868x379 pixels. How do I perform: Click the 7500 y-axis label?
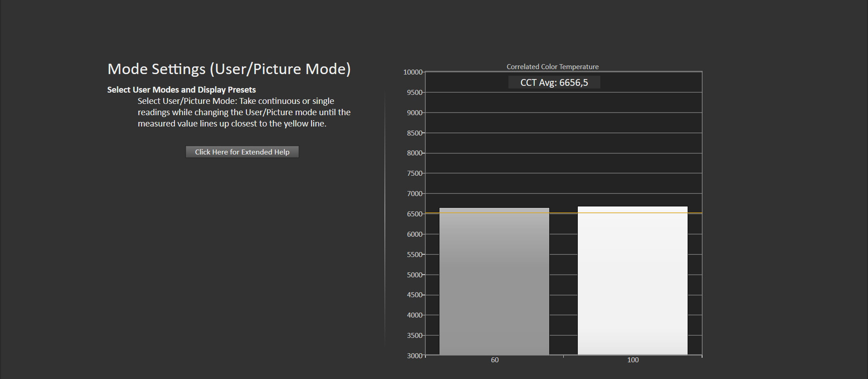tap(415, 173)
